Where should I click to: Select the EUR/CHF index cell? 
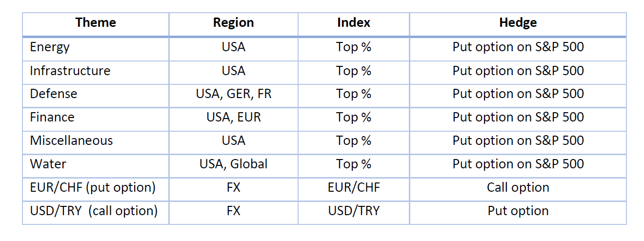[x=353, y=187]
